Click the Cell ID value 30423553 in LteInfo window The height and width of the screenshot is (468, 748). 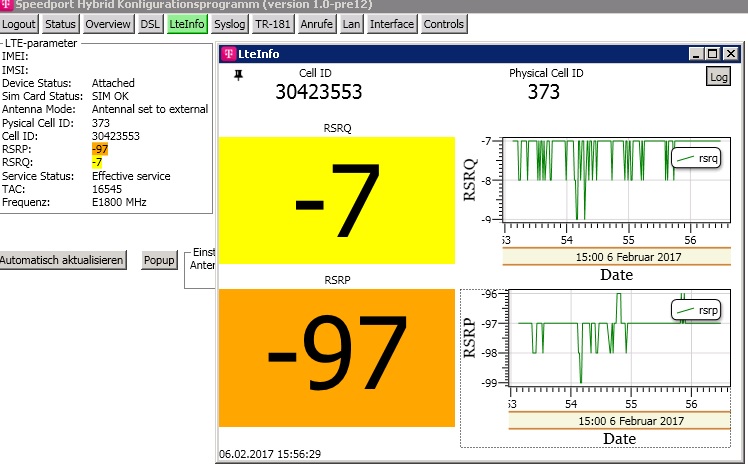(319, 92)
